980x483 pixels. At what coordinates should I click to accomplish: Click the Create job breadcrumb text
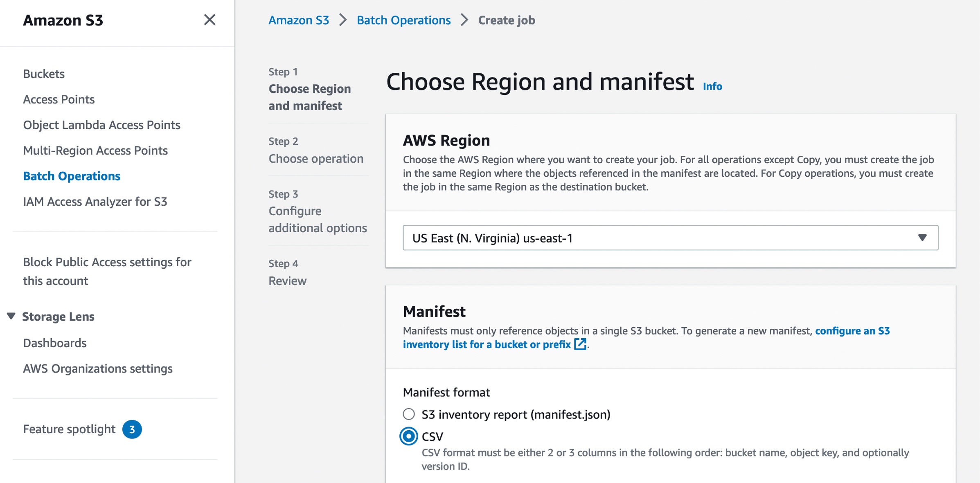coord(507,20)
